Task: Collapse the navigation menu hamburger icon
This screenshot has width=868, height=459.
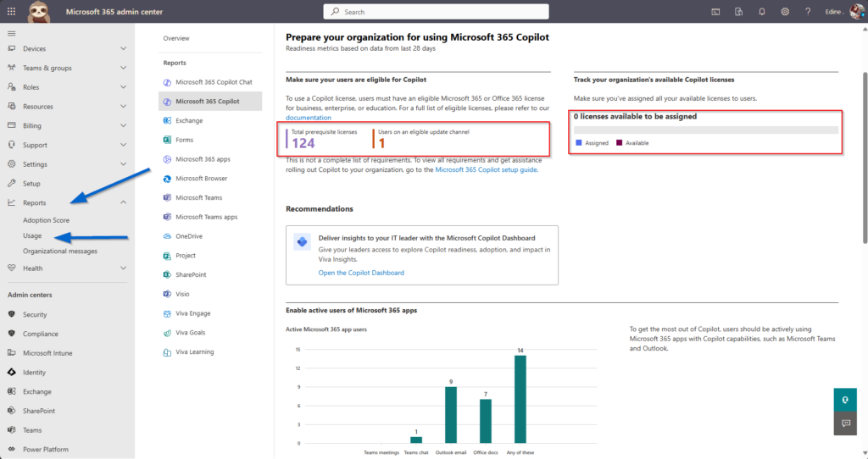Action: (x=11, y=33)
